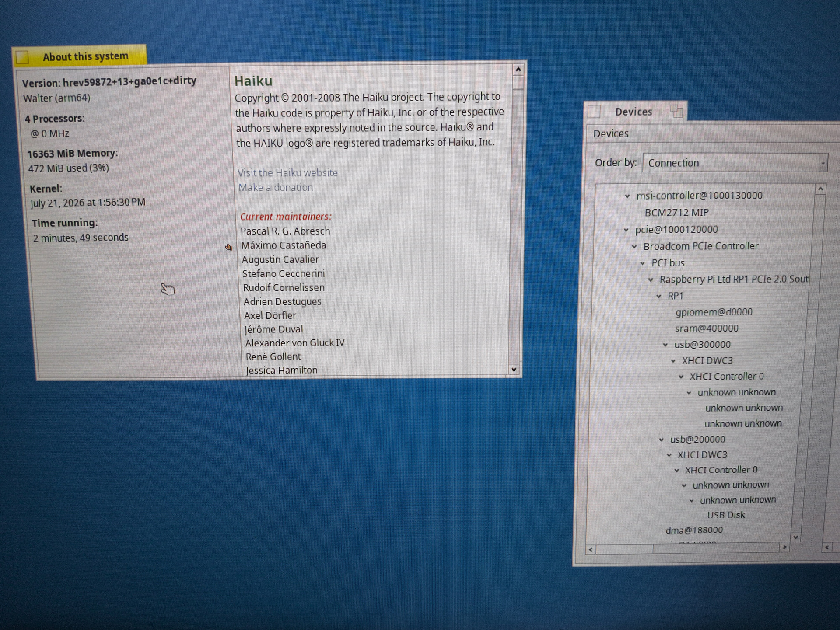Collapse the PCI bus node
This screenshot has height=630, width=840.
click(x=642, y=263)
